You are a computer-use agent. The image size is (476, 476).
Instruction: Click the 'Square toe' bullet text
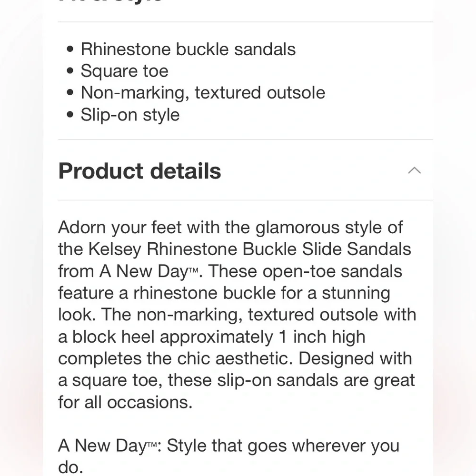point(124,71)
